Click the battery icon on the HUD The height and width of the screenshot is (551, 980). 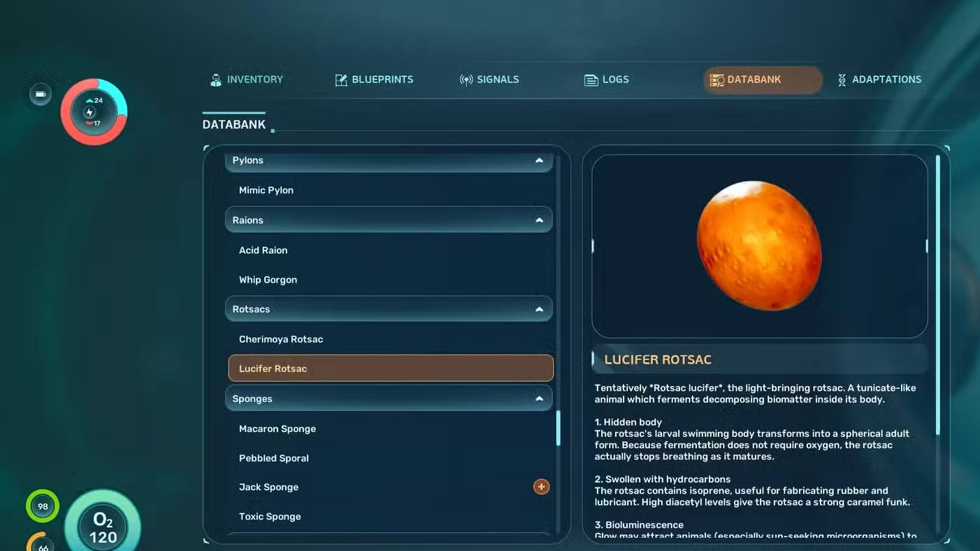(40, 94)
